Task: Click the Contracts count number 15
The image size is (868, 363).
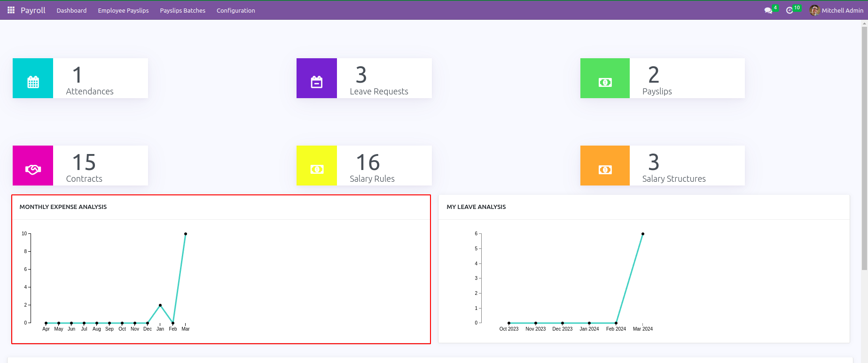Action: pos(84,162)
